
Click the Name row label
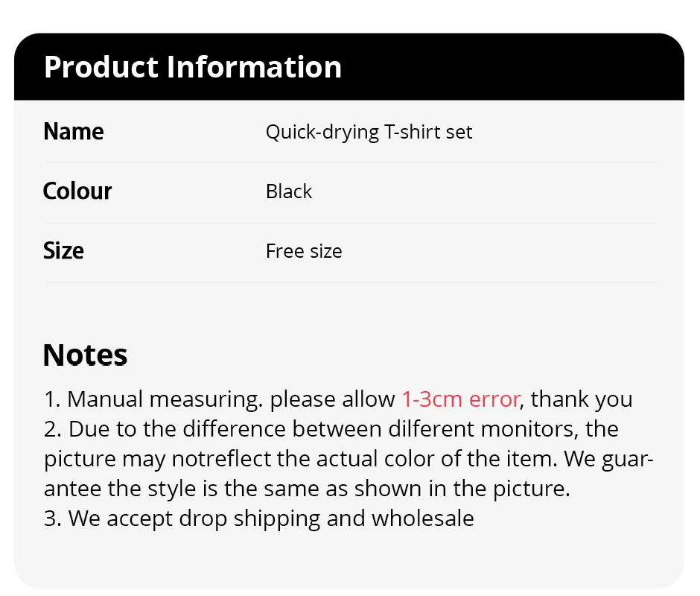click(x=74, y=132)
